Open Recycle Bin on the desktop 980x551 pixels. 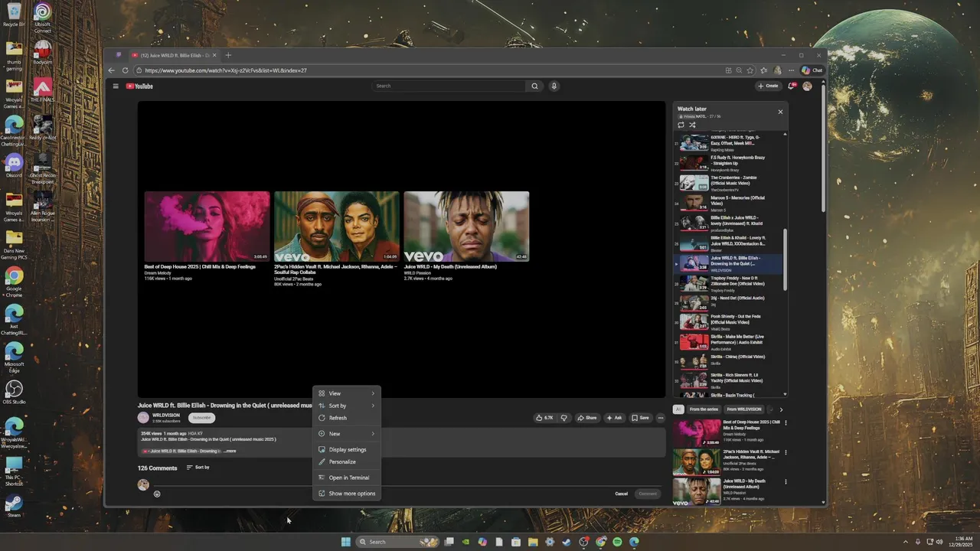[x=14, y=15]
